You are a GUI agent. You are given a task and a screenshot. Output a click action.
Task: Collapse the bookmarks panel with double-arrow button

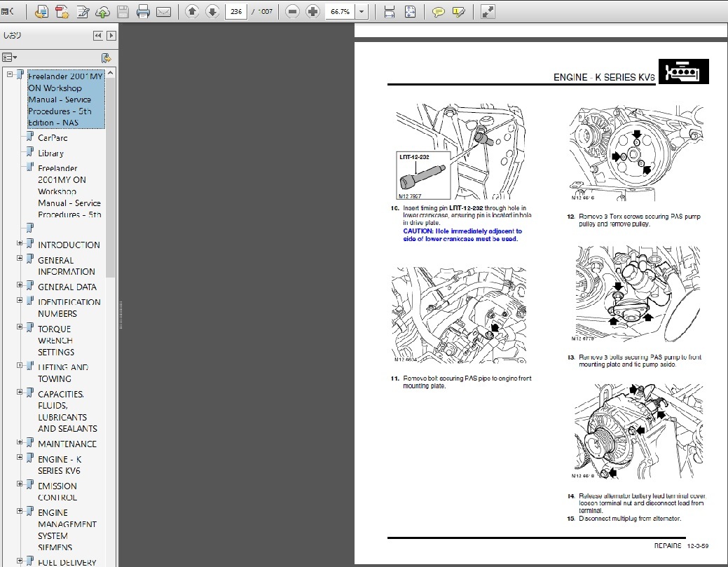pos(97,36)
